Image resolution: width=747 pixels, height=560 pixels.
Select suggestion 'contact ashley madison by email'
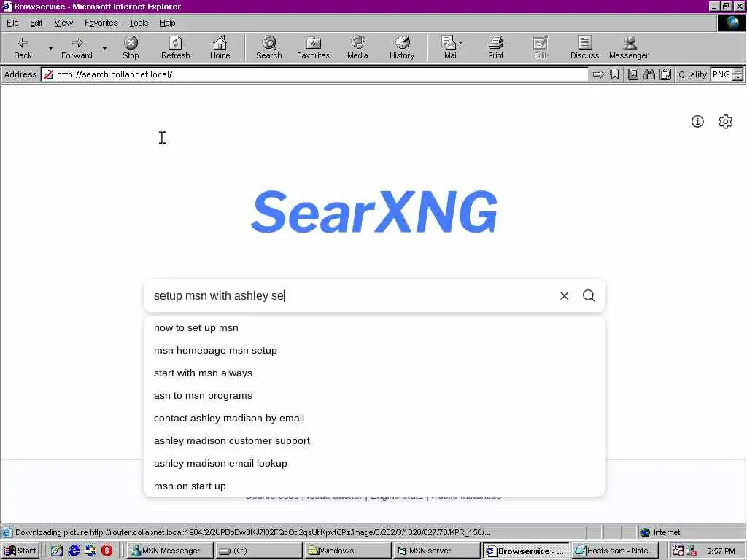pyautogui.click(x=374, y=418)
